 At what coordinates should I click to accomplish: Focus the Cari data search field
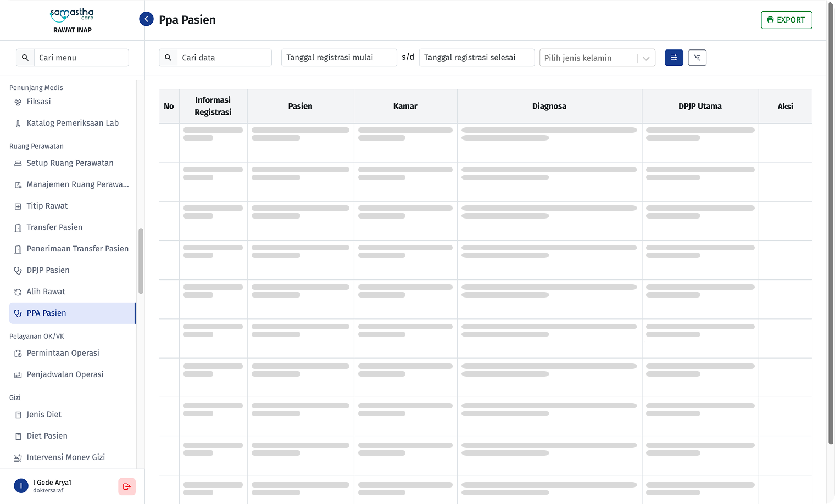point(224,58)
